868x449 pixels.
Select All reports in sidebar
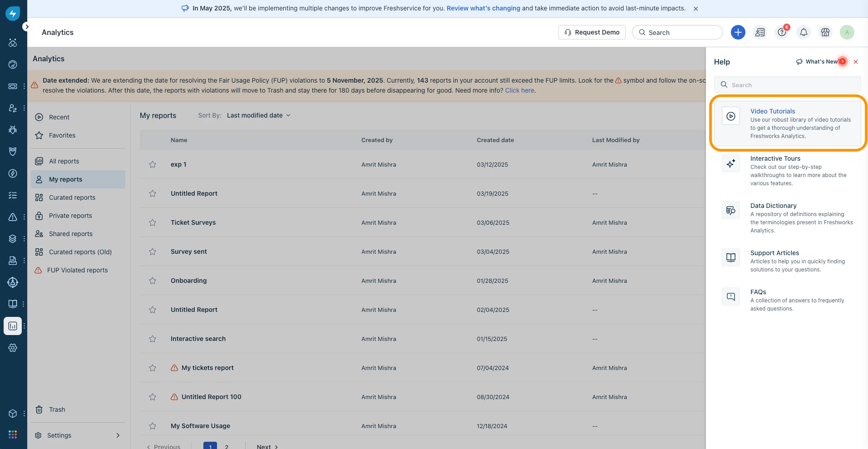[x=78, y=161]
